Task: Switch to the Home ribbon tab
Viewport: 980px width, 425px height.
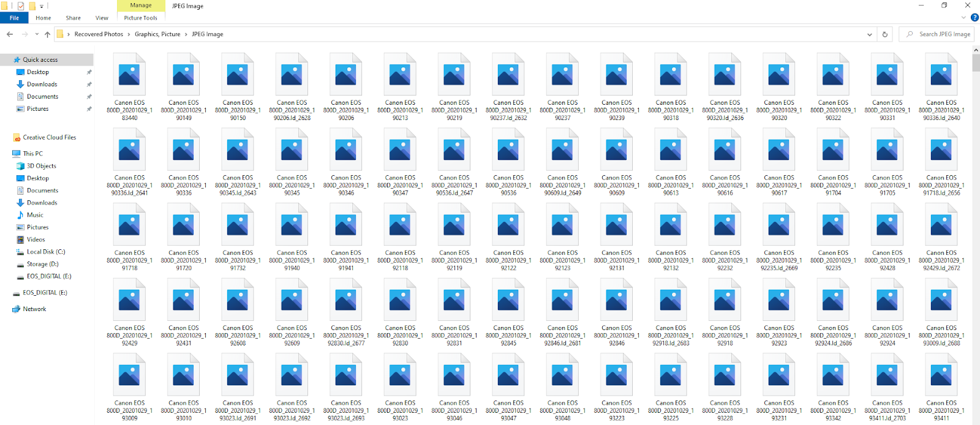Action: [43, 18]
